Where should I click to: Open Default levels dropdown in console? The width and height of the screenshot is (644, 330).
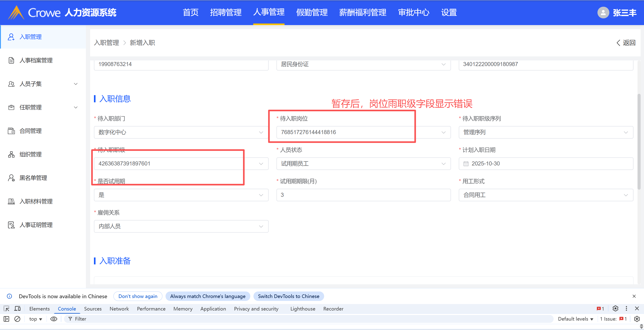click(x=575, y=319)
